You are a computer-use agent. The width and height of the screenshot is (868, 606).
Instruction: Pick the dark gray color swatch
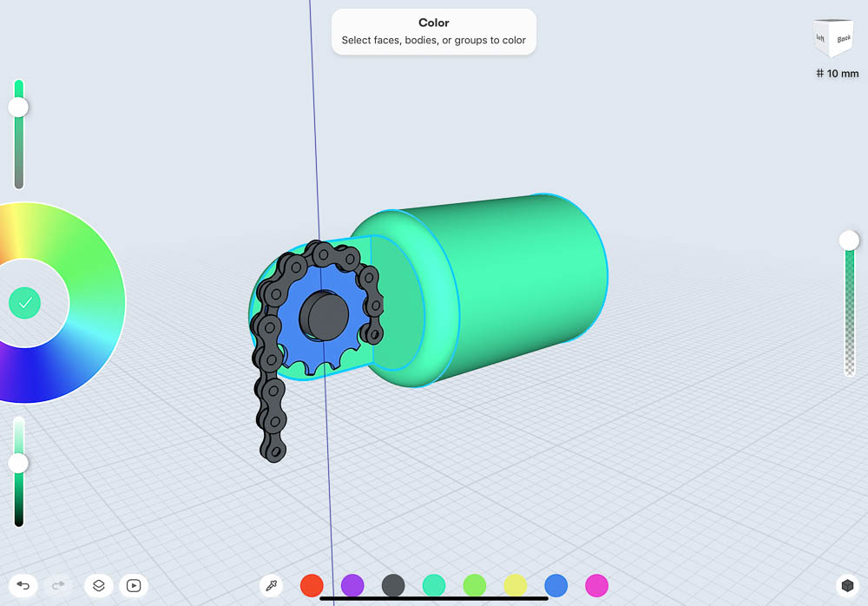point(393,585)
